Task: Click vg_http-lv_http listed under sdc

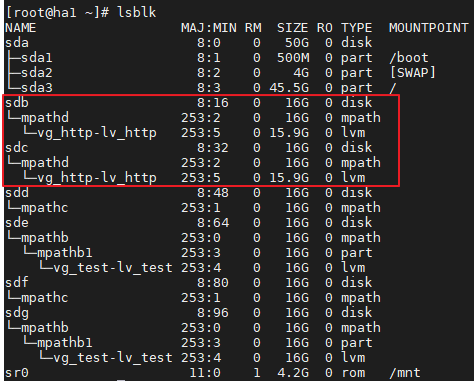Action: point(97,178)
